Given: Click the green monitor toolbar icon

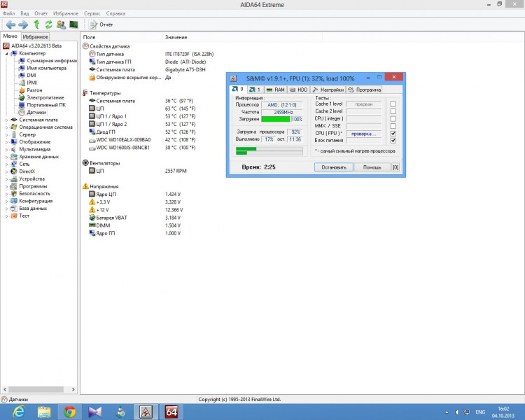Looking at the screenshot, I should coord(73,24).
